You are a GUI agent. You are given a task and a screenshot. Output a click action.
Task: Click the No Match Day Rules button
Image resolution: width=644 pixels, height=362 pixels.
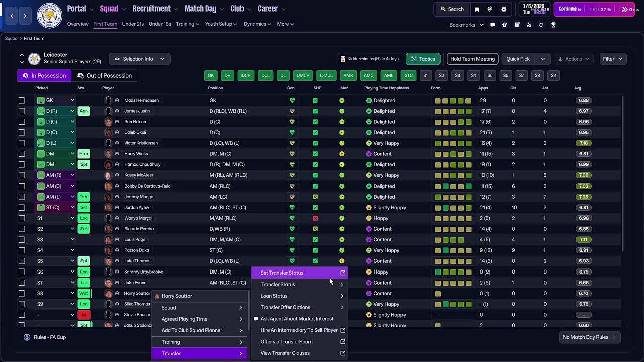coord(590,337)
